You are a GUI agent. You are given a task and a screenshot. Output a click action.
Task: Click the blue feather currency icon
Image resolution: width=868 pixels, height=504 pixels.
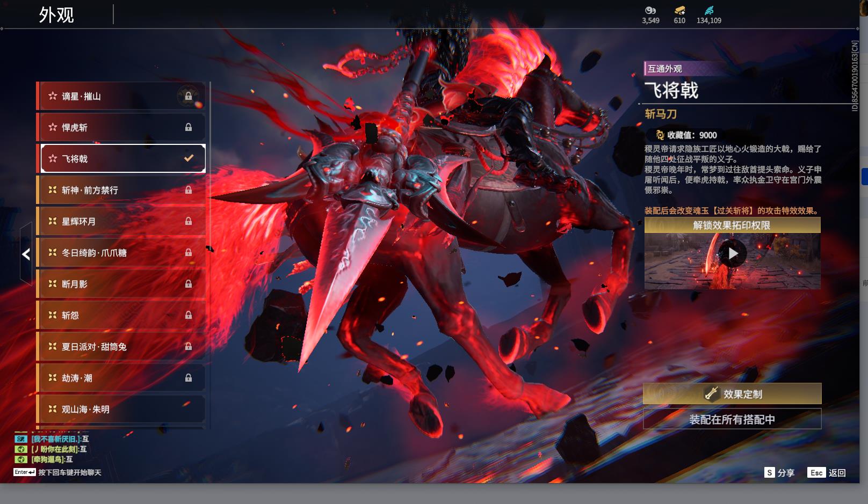[709, 10]
